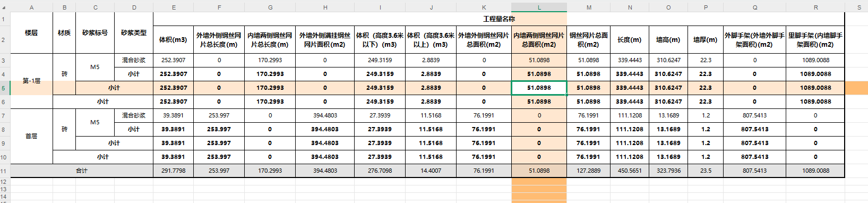868x203 pixels.
Task: Click the 外脚手架面积 header cell in column Q
Action: 754,40
